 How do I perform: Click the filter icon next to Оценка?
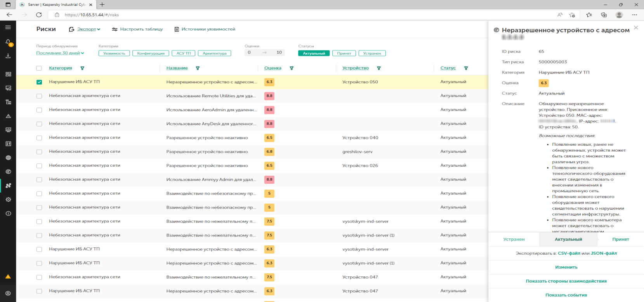(292, 68)
